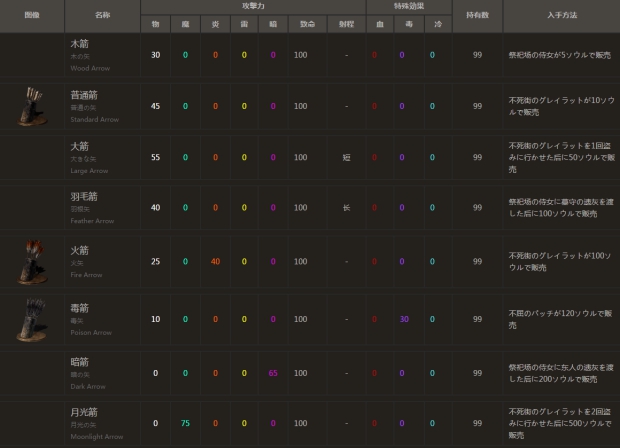
Task: Click Poison Arrow's purple poison value 30
Action: point(403,319)
